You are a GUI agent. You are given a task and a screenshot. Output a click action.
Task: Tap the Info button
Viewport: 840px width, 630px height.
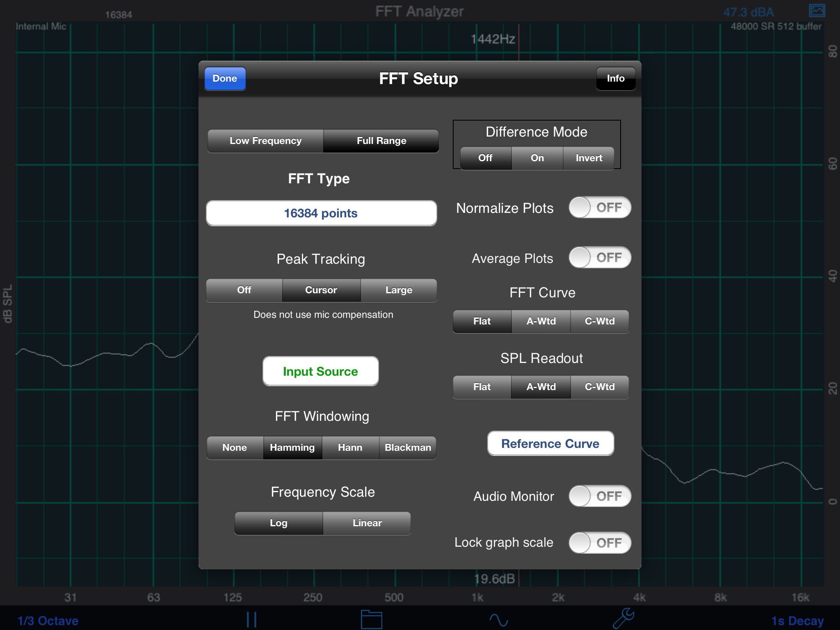615,78
